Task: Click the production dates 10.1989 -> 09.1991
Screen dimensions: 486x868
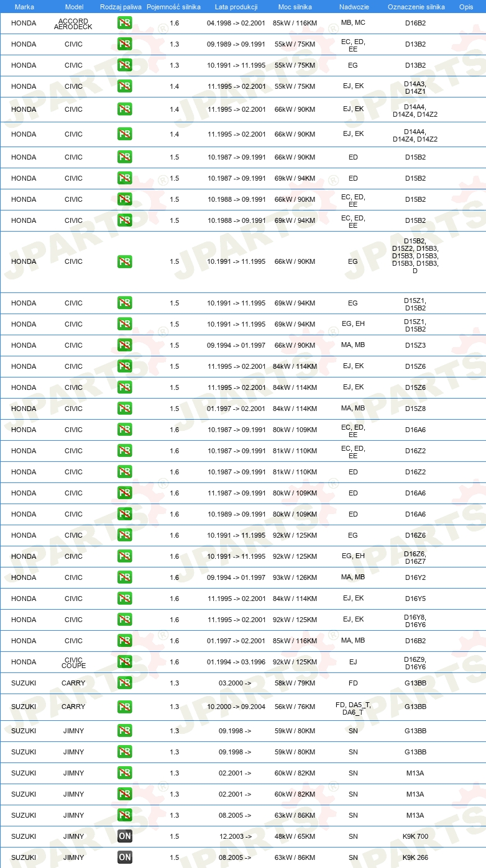Action: (x=236, y=514)
